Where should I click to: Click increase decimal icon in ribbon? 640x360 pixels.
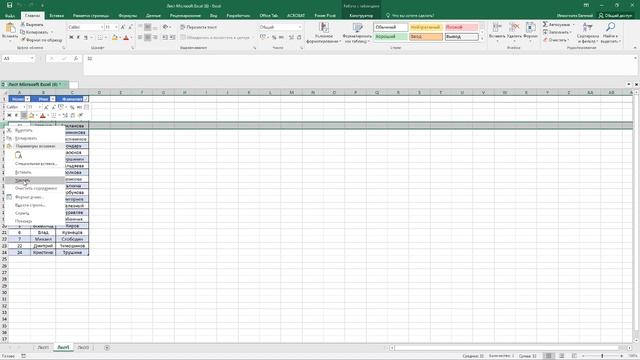click(291, 37)
